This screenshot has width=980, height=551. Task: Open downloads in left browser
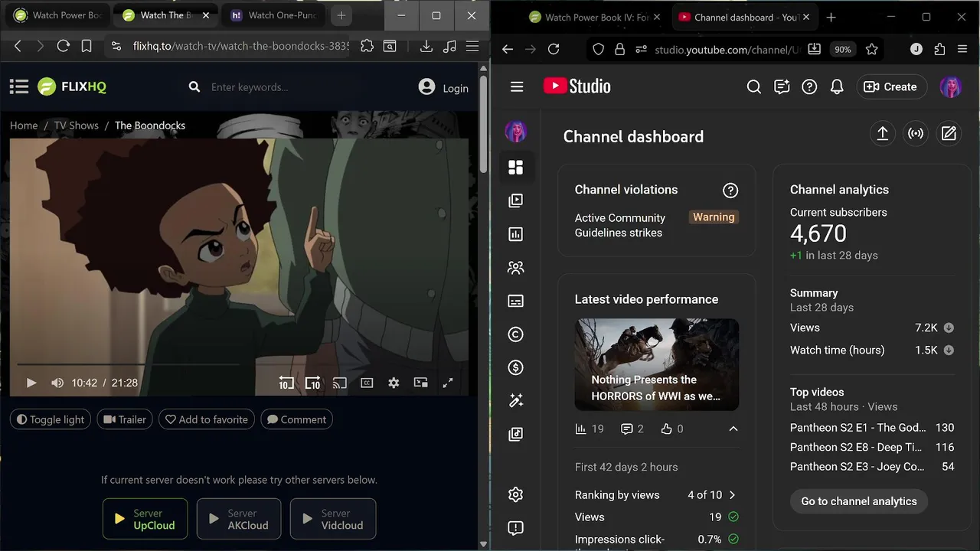point(426,47)
